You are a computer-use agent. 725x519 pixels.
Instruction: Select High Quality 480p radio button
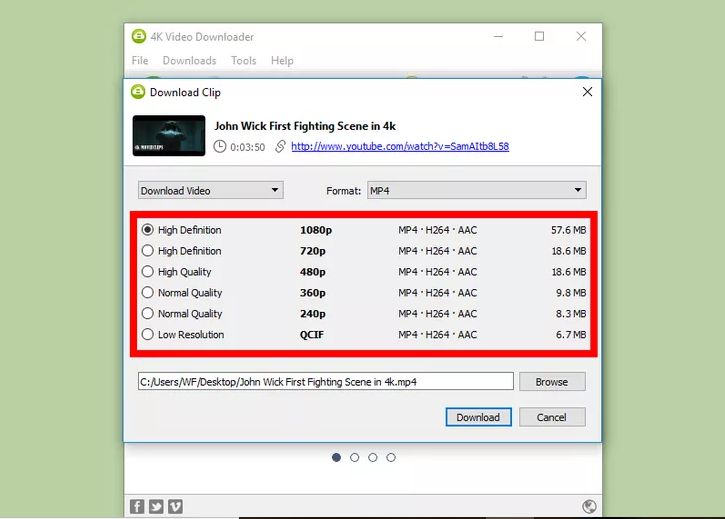coord(147,271)
